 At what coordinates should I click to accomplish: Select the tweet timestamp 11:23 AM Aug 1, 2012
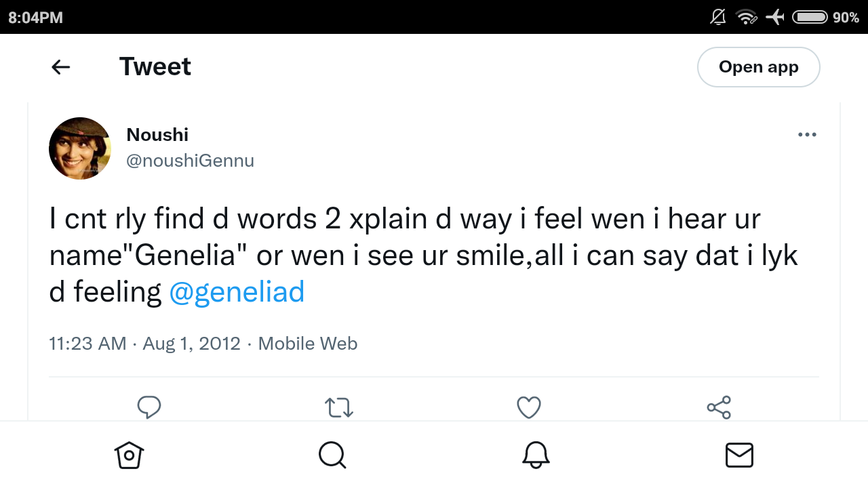pos(145,344)
